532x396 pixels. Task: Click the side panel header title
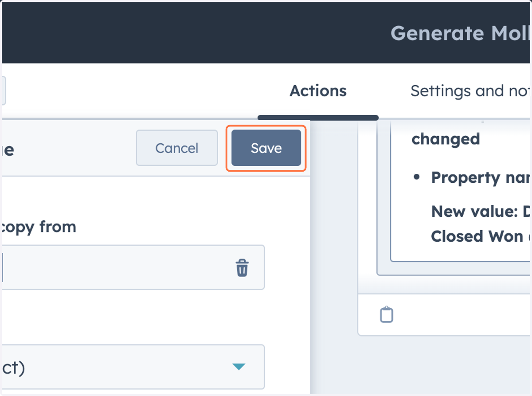coord(8,150)
